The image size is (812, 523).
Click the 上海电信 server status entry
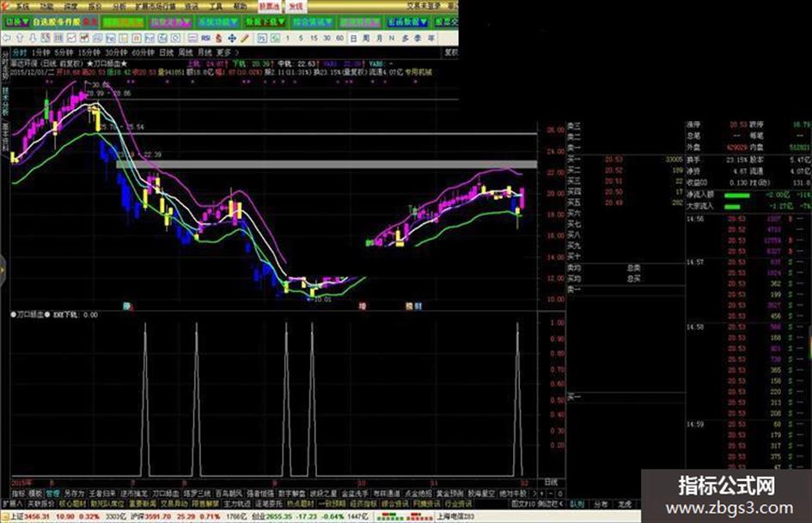455,516
